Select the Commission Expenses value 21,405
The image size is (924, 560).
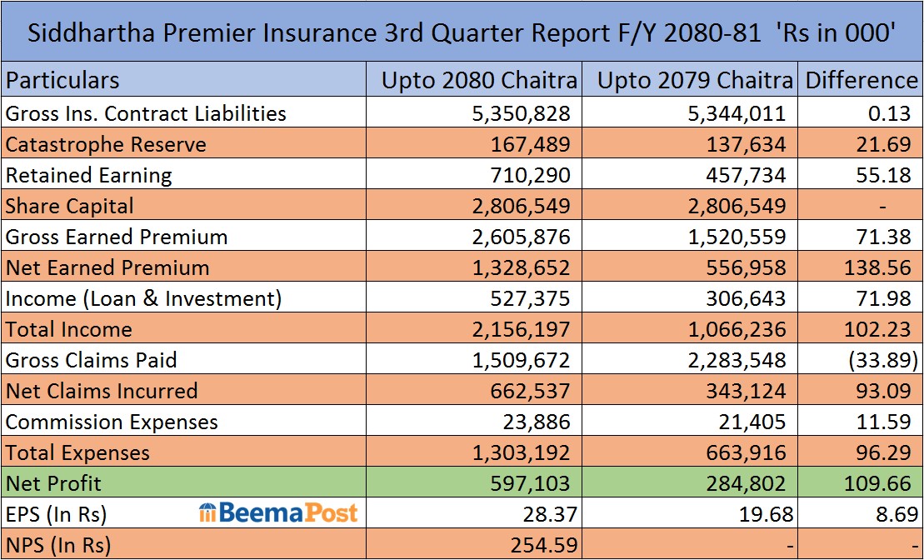751,422
